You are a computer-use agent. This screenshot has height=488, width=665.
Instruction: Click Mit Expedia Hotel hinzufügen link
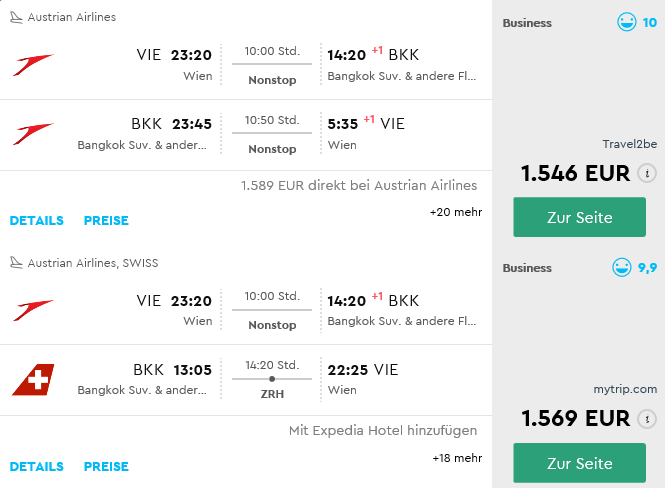383,430
